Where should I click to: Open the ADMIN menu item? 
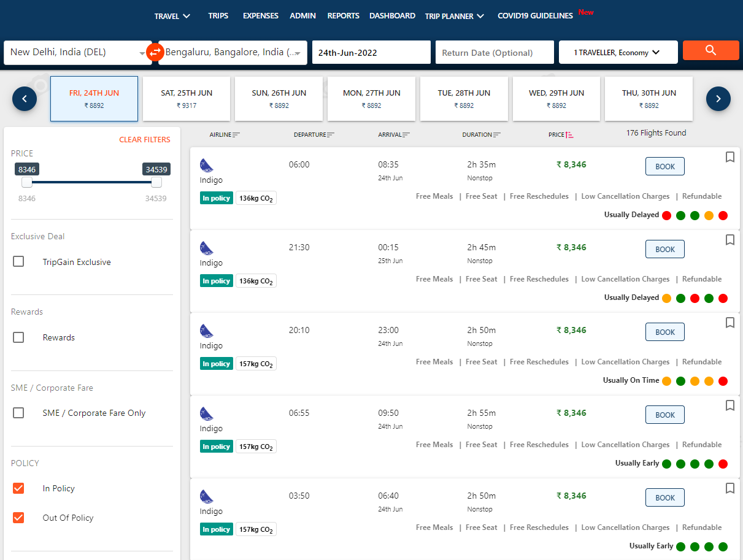(x=303, y=16)
